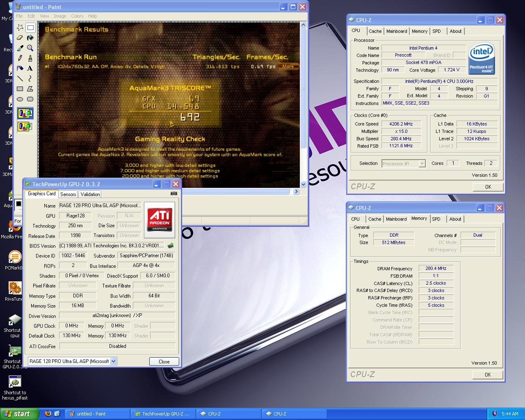525x420 pixels.
Task: Click the BIOS save icon in GPU-Z
Action: point(171,246)
